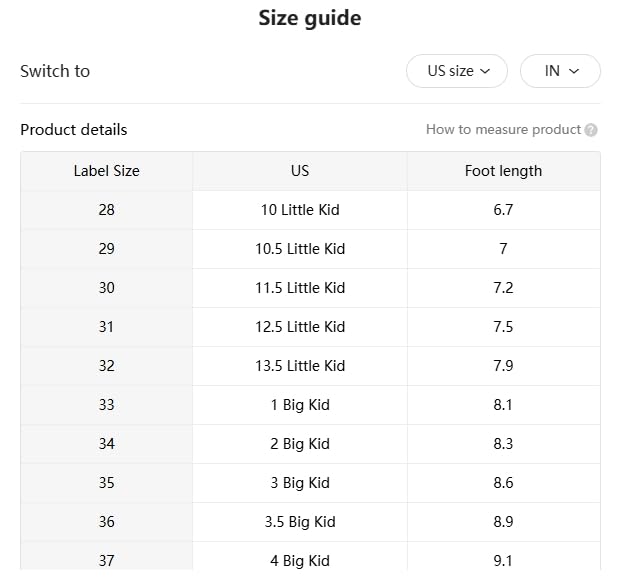Viewport: 620px width, 588px height.
Task: Click the Product details label
Action: (x=74, y=130)
